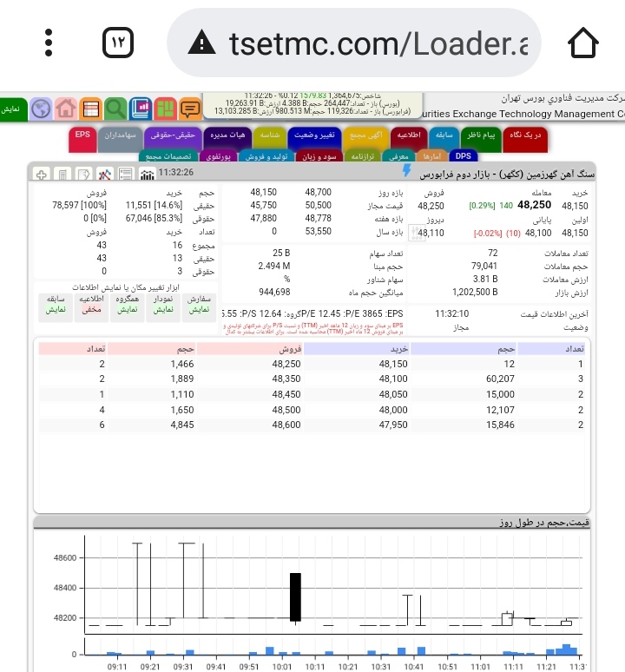This screenshot has height=672, width=625.
Task: Click the best bid price 48,150 row
Action: coord(393,364)
